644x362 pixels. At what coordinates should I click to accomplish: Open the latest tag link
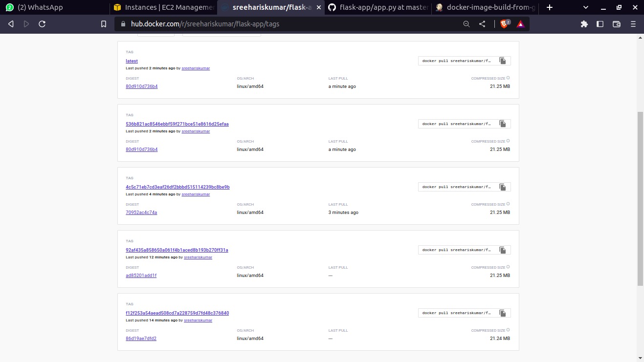coord(132,61)
